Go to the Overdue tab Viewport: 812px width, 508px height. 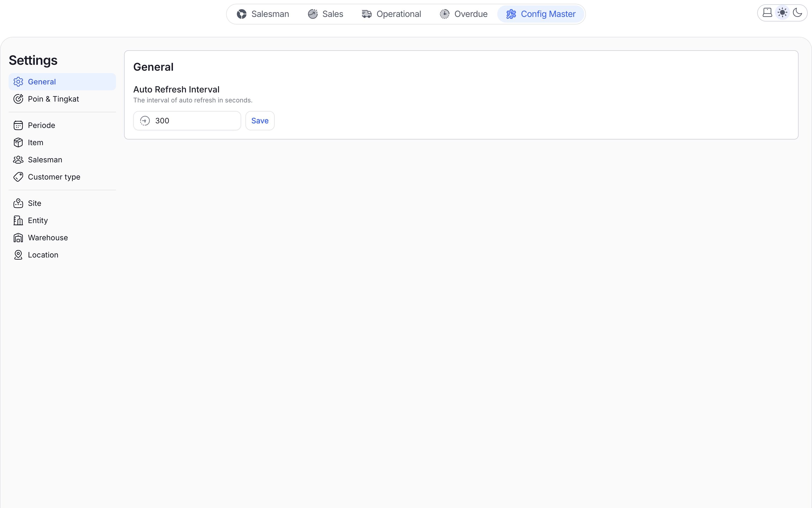(463, 14)
